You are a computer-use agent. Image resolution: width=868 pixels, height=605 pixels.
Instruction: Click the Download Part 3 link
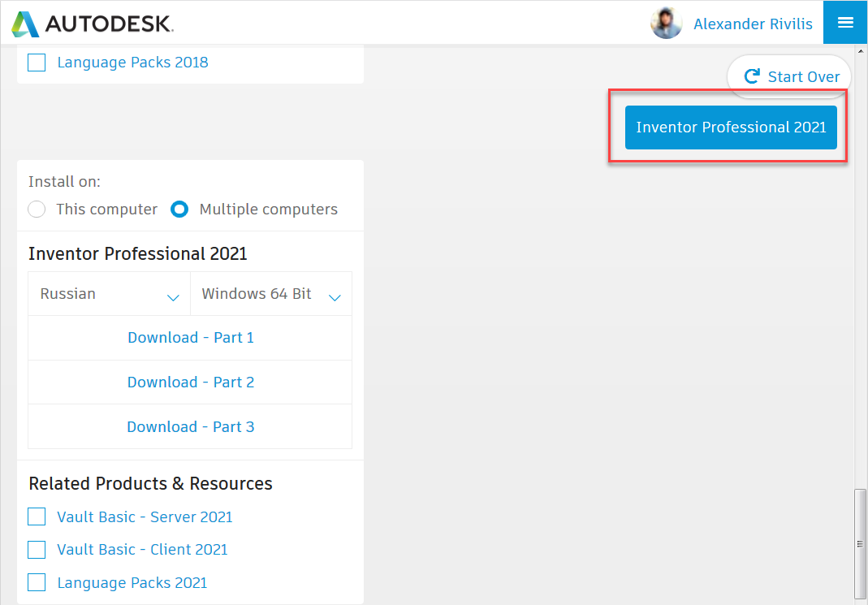tap(191, 427)
